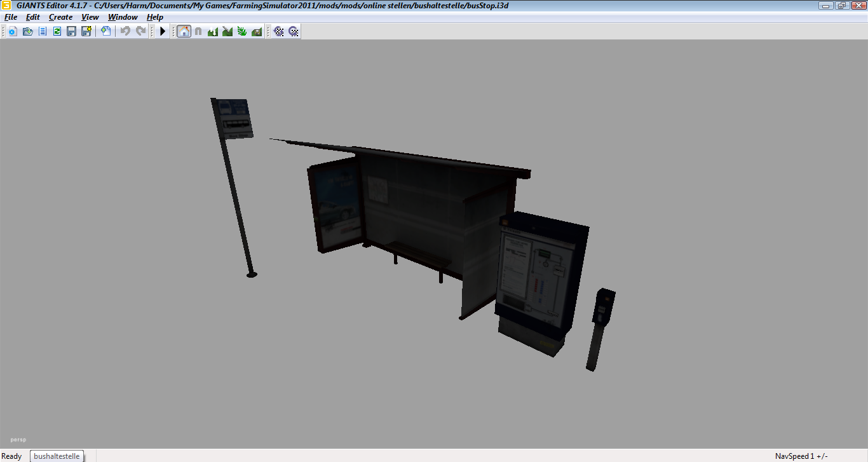This screenshot has width=868, height=462.
Task: Click the Undo arrow icon
Action: 125,31
